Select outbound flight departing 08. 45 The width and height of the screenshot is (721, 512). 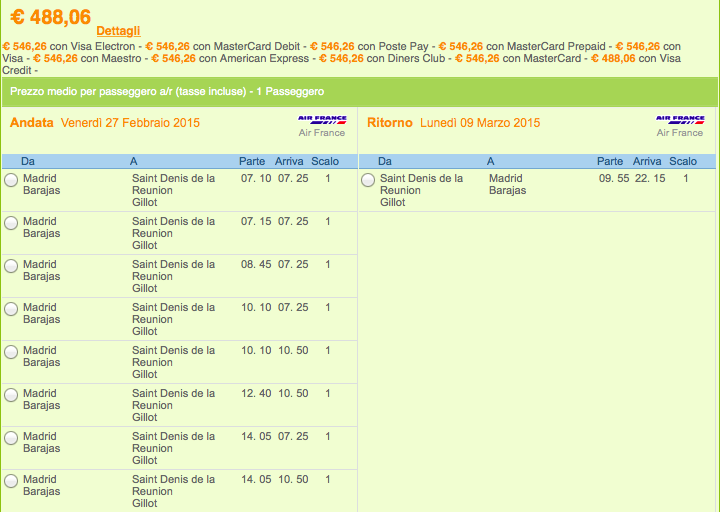11,266
